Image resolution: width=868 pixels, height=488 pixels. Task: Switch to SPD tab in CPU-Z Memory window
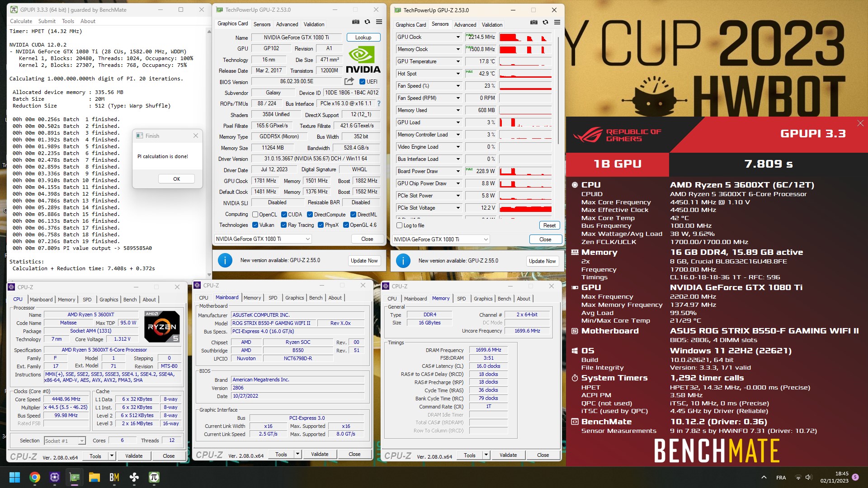click(x=461, y=299)
